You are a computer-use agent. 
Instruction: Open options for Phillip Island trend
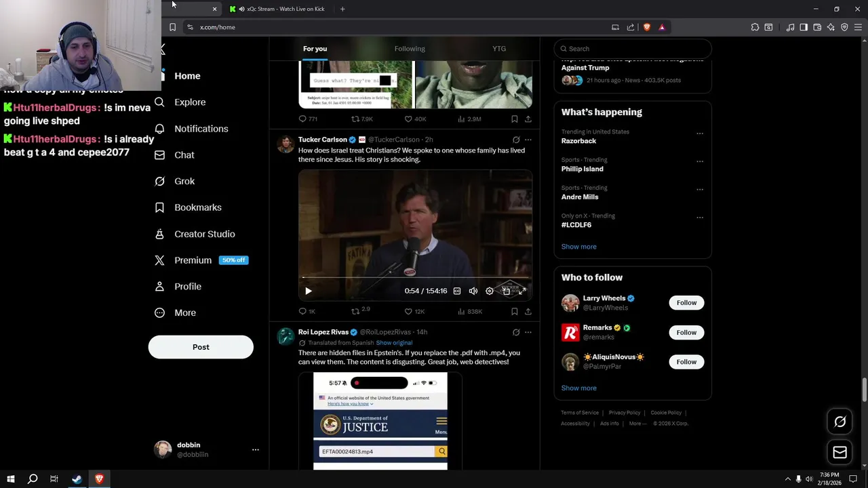pos(700,161)
